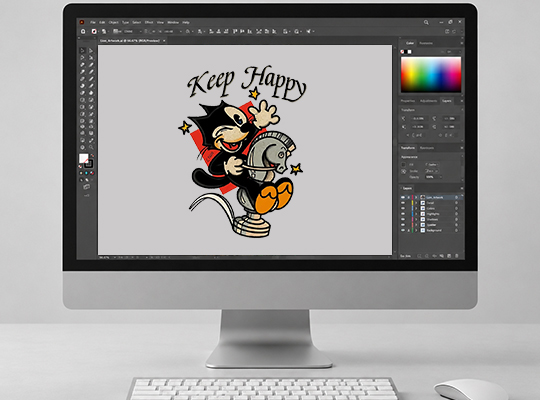Switch to the Color panel tab
This screenshot has width=540, height=400.
(409, 43)
